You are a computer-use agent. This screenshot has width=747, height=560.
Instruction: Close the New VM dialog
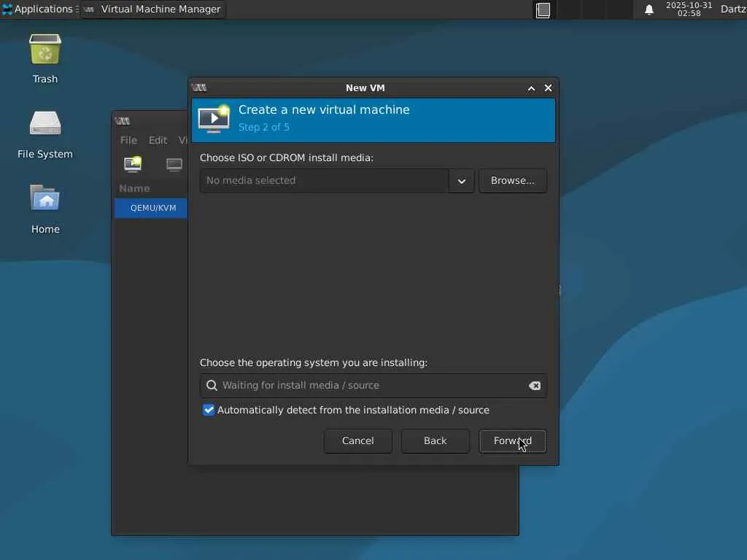pyautogui.click(x=548, y=88)
